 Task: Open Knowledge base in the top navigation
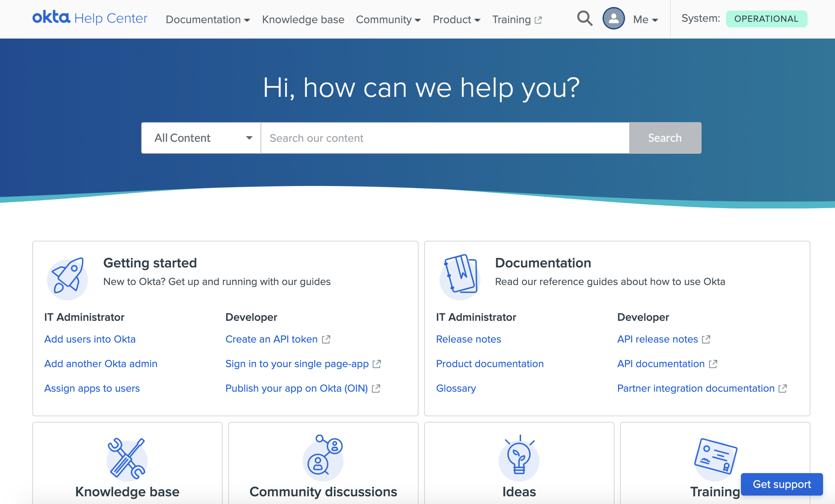(x=303, y=20)
